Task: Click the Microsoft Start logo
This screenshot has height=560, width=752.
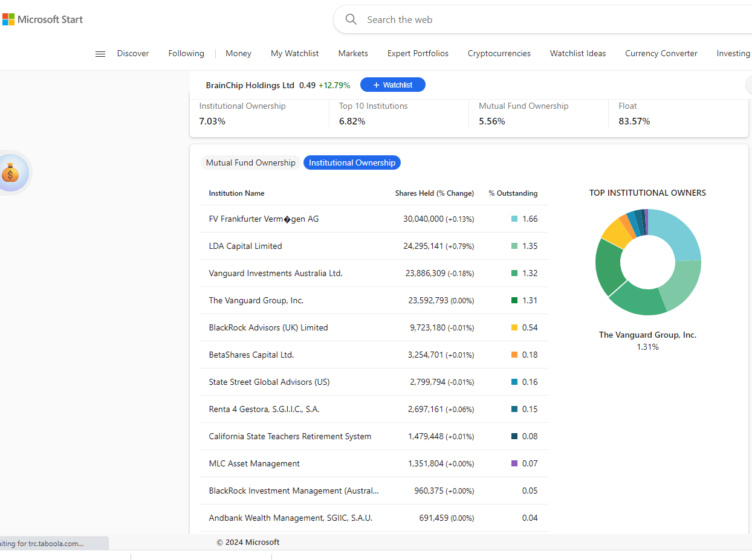Action: pyautogui.click(x=42, y=19)
